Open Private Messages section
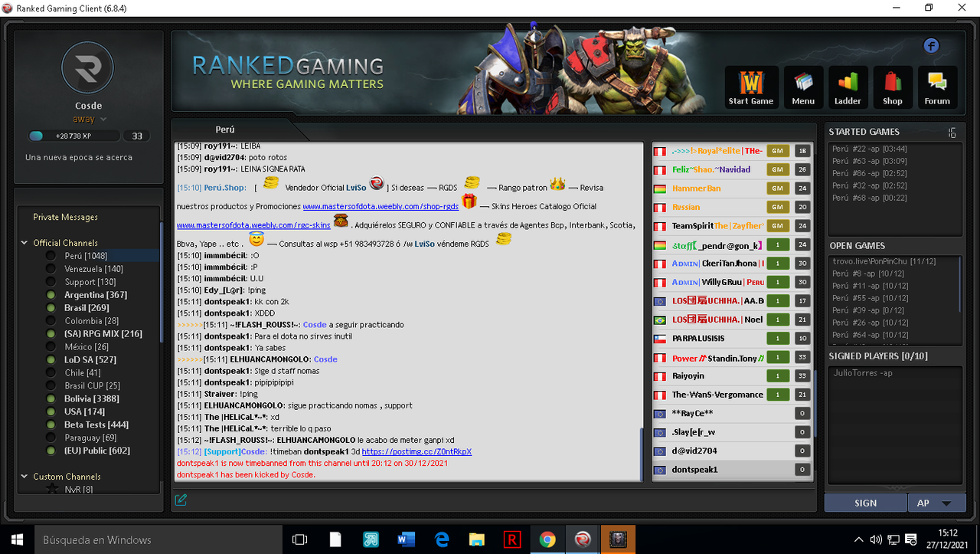Viewport: 980px width, 554px height. coord(65,217)
